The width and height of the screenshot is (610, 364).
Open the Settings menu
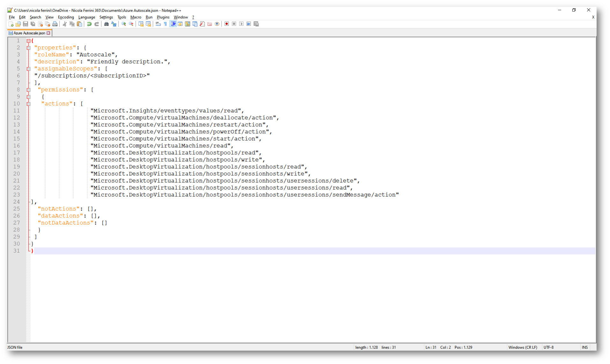(106, 17)
